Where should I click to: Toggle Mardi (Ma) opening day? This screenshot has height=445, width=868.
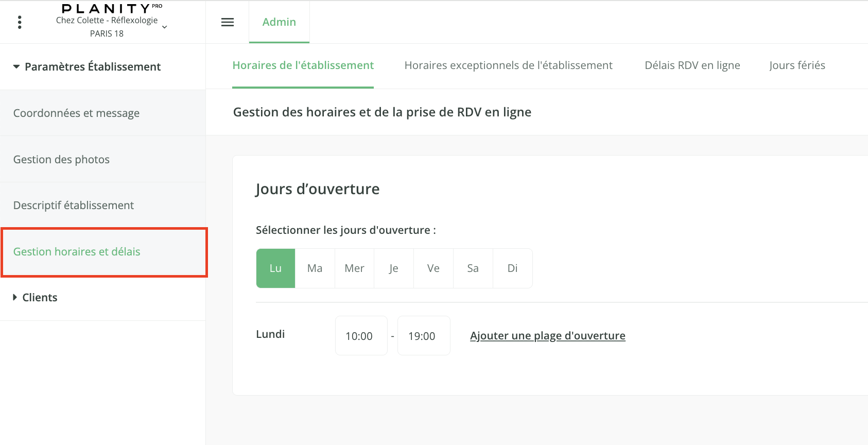click(315, 268)
